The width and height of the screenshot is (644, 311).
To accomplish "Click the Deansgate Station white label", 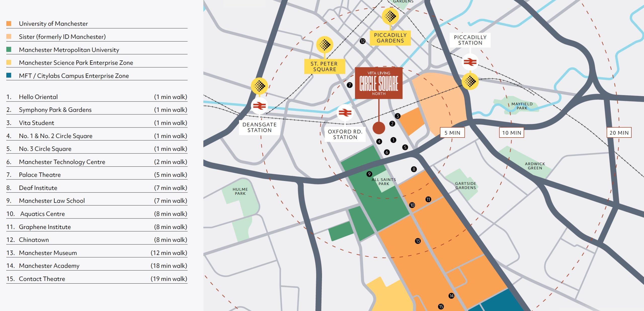I will [259, 127].
